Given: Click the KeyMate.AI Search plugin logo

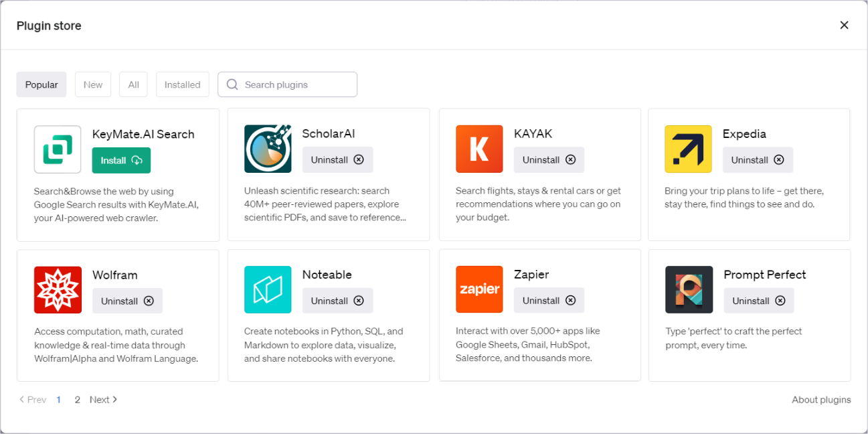Looking at the screenshot, I should (58, 149).
